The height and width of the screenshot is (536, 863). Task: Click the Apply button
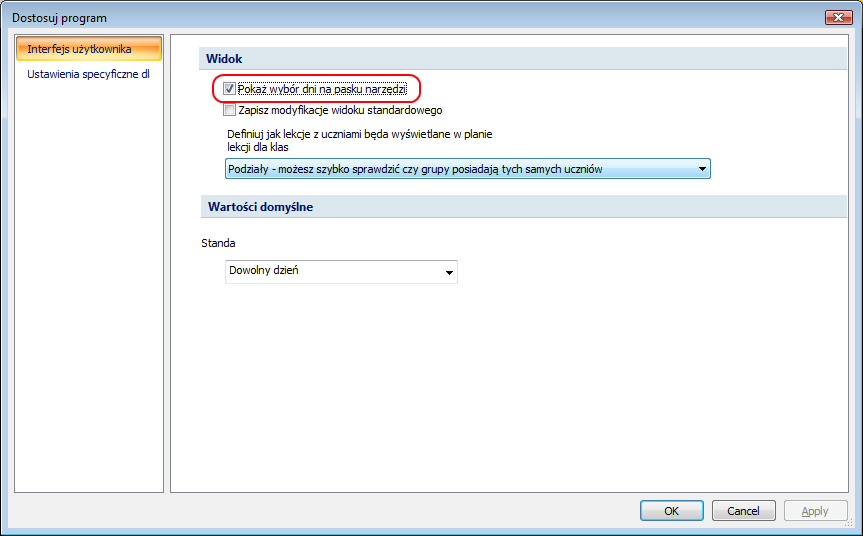click(815, 511)
